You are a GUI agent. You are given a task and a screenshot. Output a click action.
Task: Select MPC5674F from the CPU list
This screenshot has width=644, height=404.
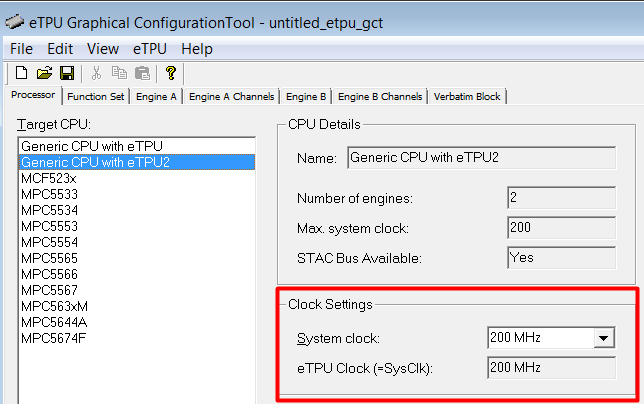click(53, 338)
